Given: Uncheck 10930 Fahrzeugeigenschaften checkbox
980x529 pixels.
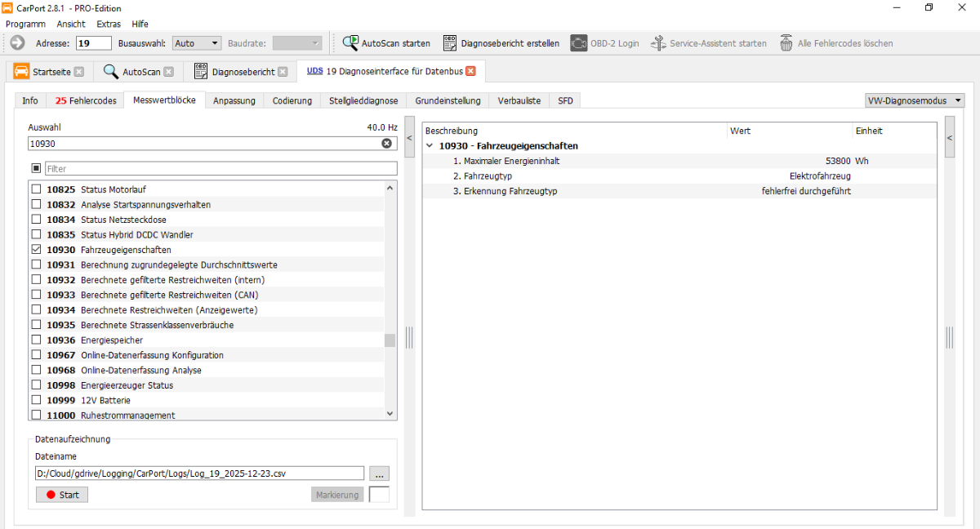Looking at the screenshot, I should pos(36,250).
